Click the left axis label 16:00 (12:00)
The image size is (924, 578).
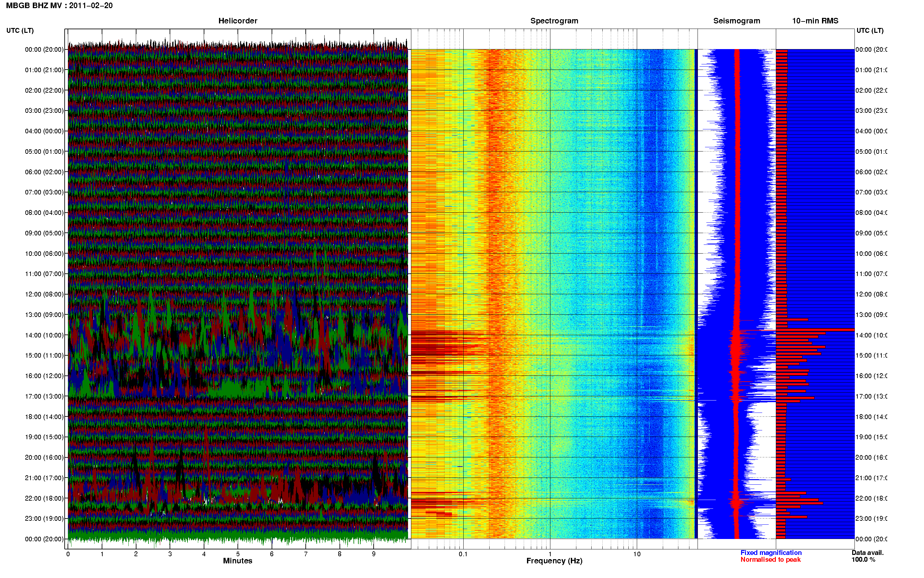pyautogui.click(x=44, y=376)
